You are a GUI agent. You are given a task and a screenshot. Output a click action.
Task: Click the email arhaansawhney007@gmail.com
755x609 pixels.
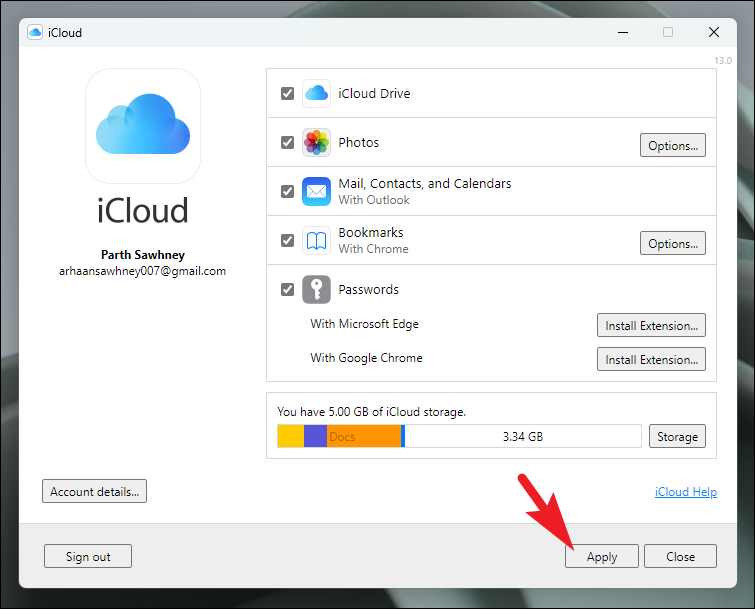pyautogui.click(x=143, y=271)
